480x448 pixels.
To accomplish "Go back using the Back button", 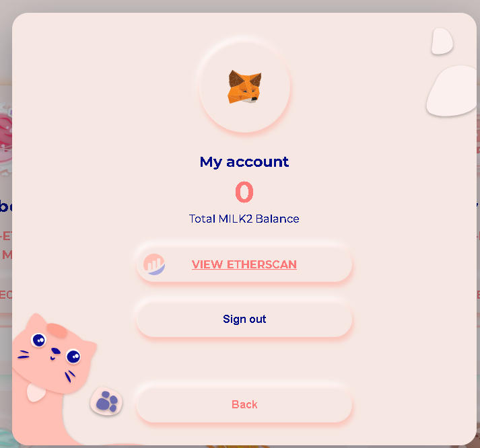I will (x=244, y=404).
